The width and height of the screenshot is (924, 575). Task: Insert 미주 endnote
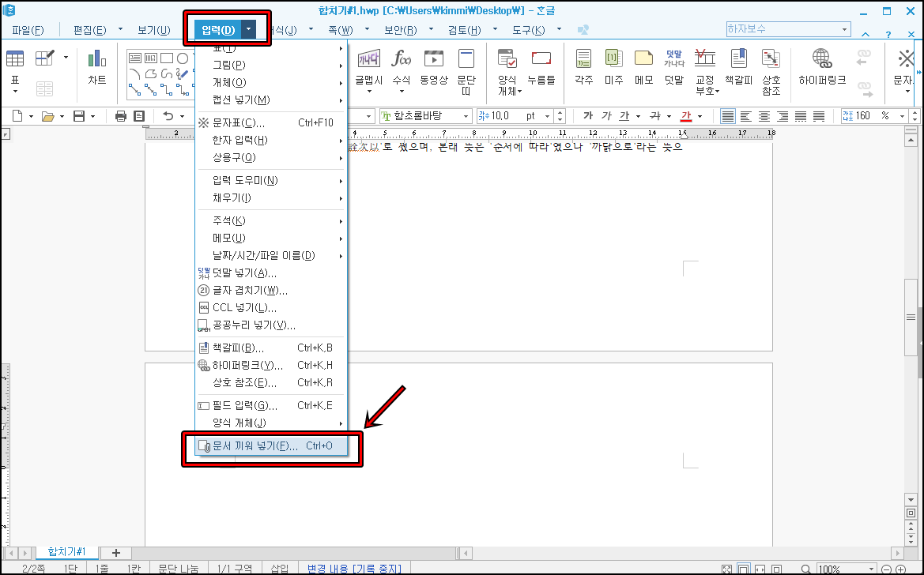tap(614, 67)
